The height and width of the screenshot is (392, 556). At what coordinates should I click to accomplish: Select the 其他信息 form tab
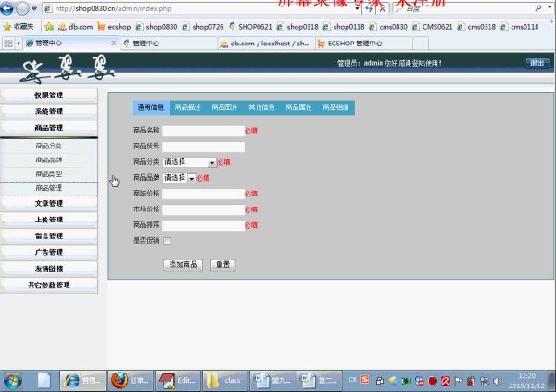pos(261,107)
